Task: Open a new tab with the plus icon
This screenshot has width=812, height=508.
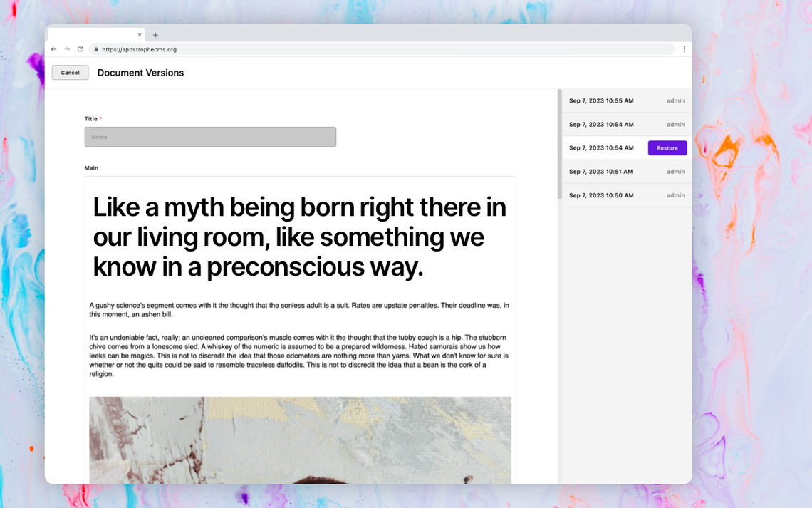Action: 155,35
